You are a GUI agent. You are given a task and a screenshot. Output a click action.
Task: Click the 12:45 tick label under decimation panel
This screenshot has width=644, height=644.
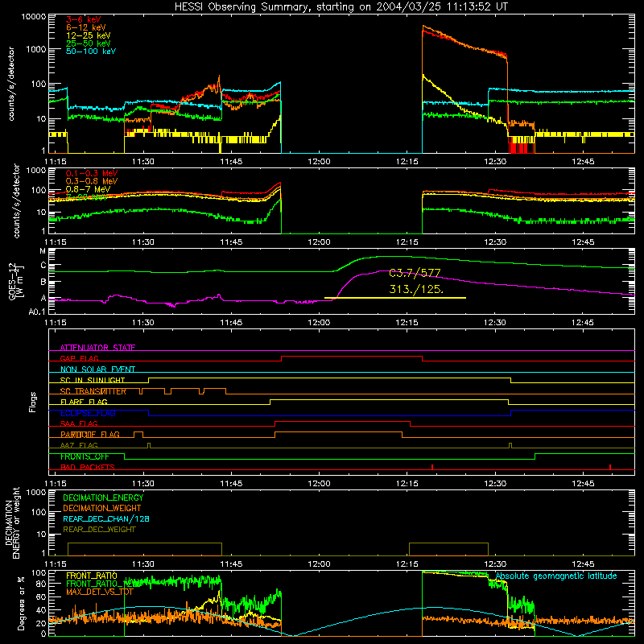583,564
